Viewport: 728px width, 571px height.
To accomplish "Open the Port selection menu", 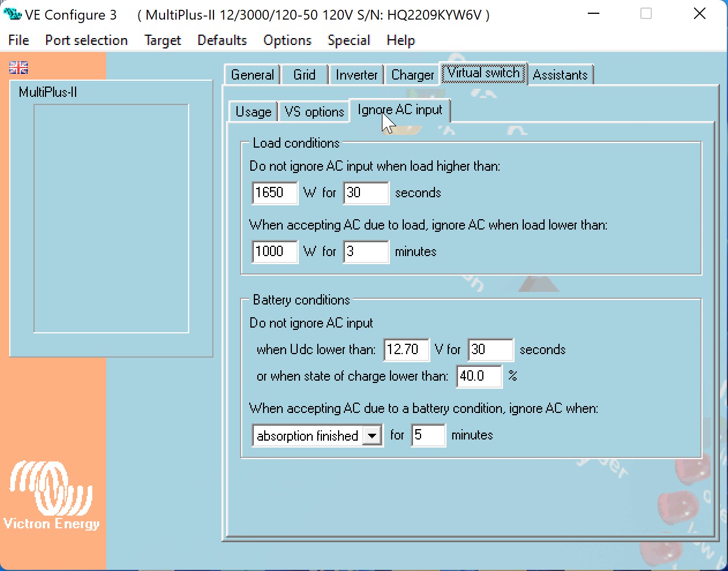I will point(87,40).
